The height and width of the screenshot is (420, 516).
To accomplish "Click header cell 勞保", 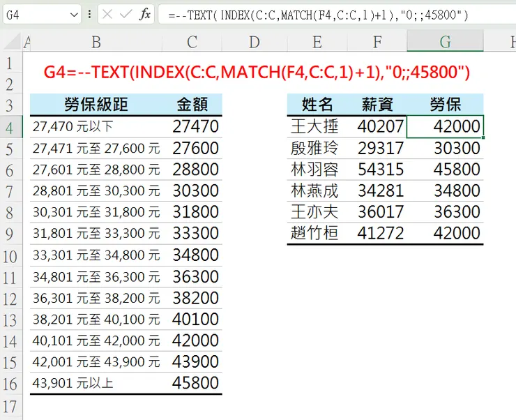I will [446, 105].
